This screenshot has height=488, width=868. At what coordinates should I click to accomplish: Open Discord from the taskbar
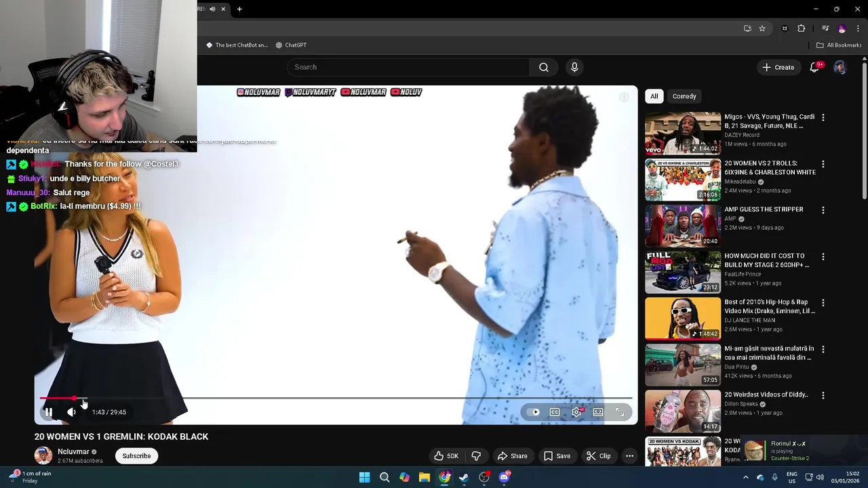pos(504,477)
